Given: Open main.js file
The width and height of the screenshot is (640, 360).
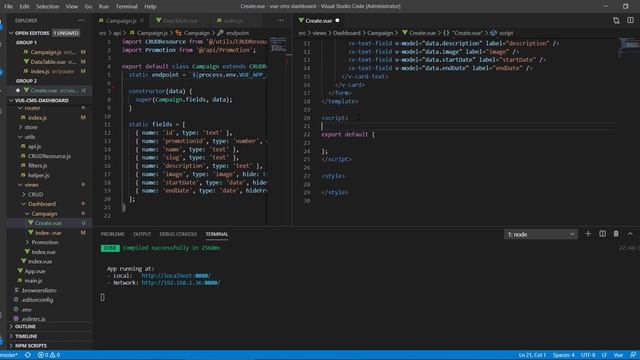Looking at the screenshot, I should tap(33, 281).
